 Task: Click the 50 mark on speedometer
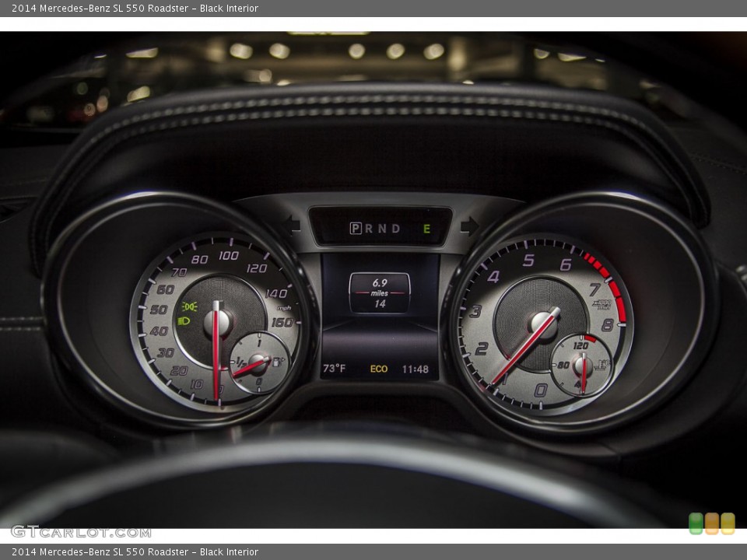point(159,310)
